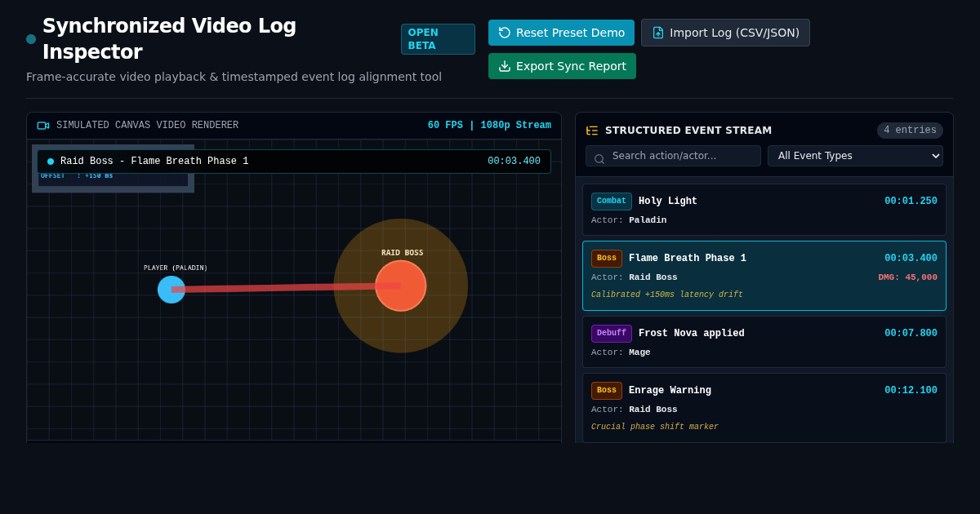Click the Export Sync Report download icon
980x514 pixels.
tap(505, 66)
